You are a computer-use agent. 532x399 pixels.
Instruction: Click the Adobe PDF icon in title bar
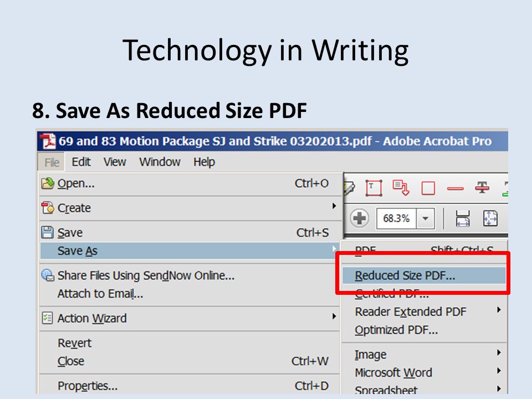48,141
